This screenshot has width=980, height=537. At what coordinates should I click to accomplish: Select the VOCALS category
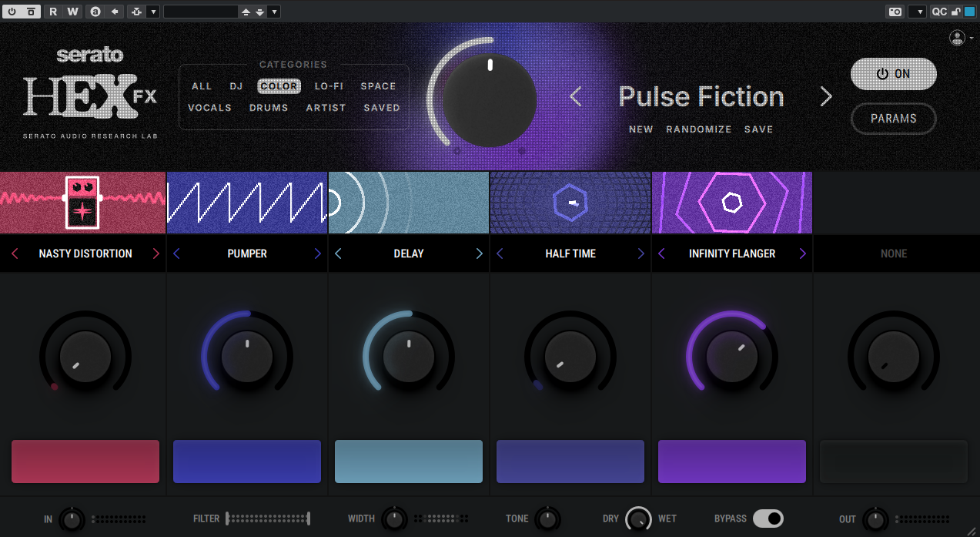(x=210, y=108)
